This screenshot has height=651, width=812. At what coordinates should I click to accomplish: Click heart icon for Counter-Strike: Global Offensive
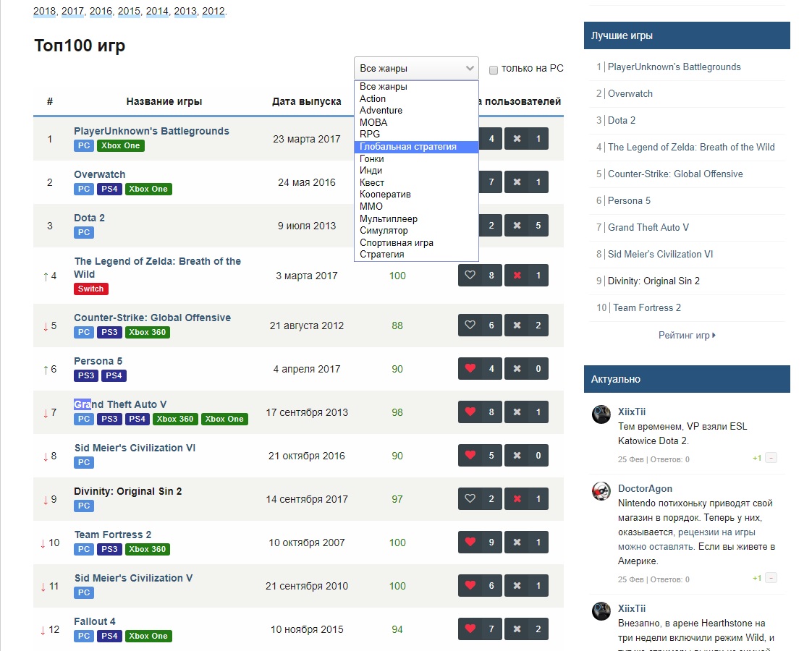pos(470,325)
